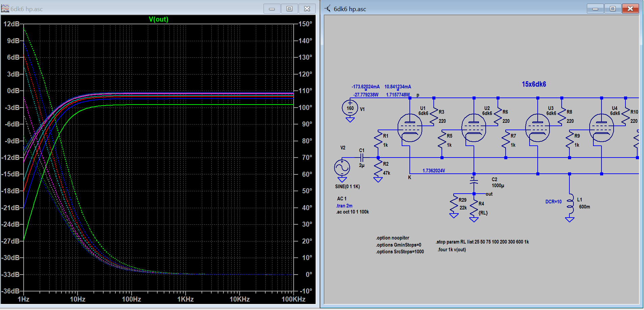Click the SINE(0 1 1K) source value

click(347, 187)
